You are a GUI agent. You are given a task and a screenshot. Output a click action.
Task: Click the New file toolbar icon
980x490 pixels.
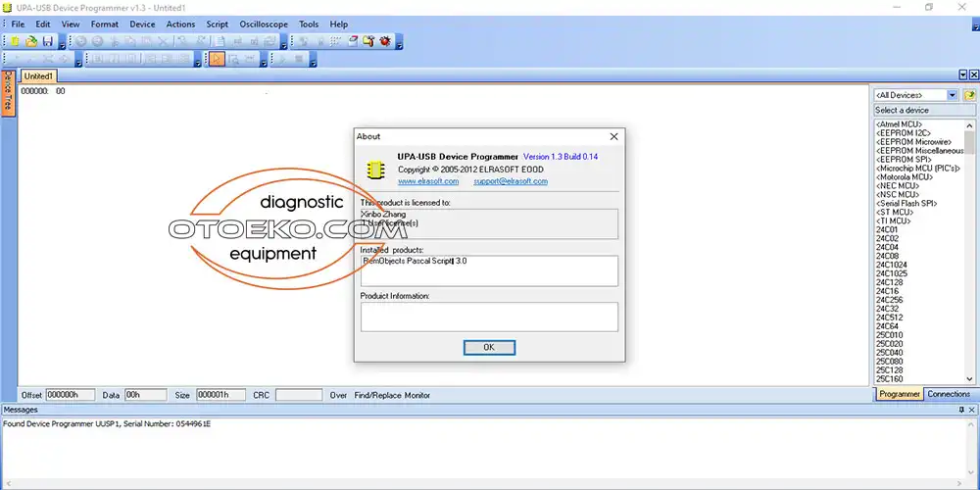15,41
